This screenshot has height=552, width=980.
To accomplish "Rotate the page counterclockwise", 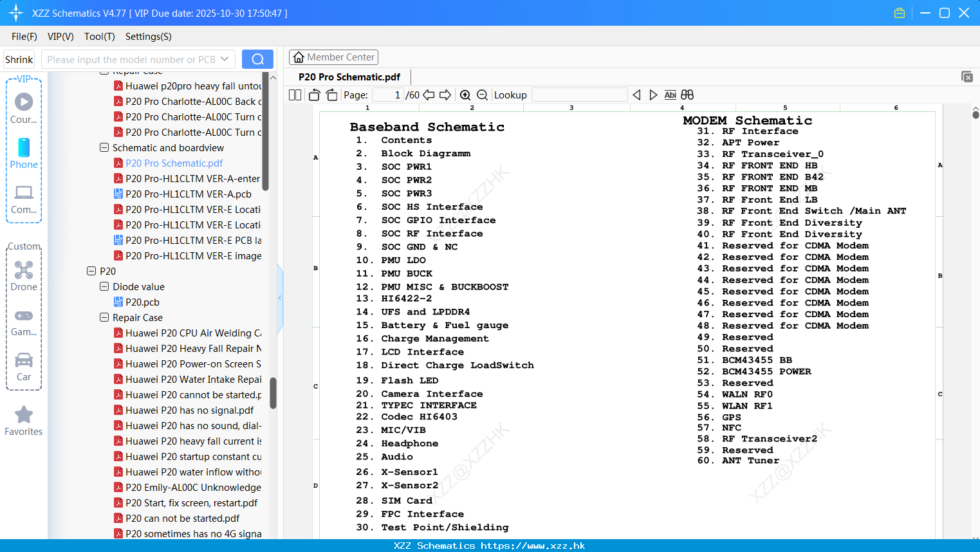I will [314, 95].
